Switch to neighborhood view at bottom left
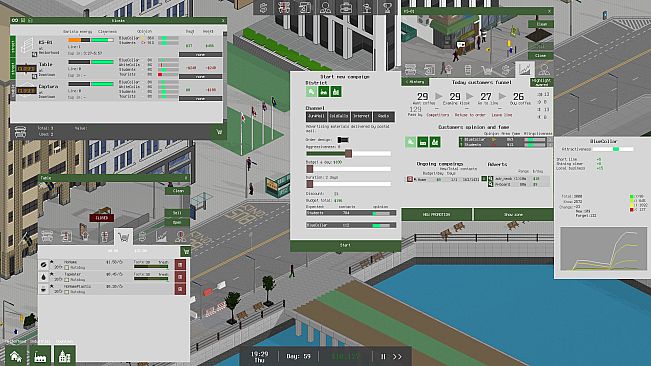Screen dimensions: 651x366 pyautogui.click(x=16, y=356)
